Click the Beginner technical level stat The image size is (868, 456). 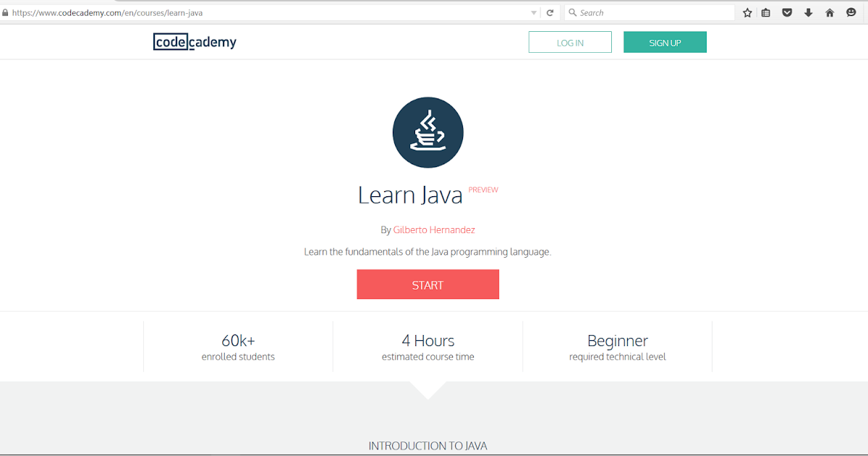617,347
